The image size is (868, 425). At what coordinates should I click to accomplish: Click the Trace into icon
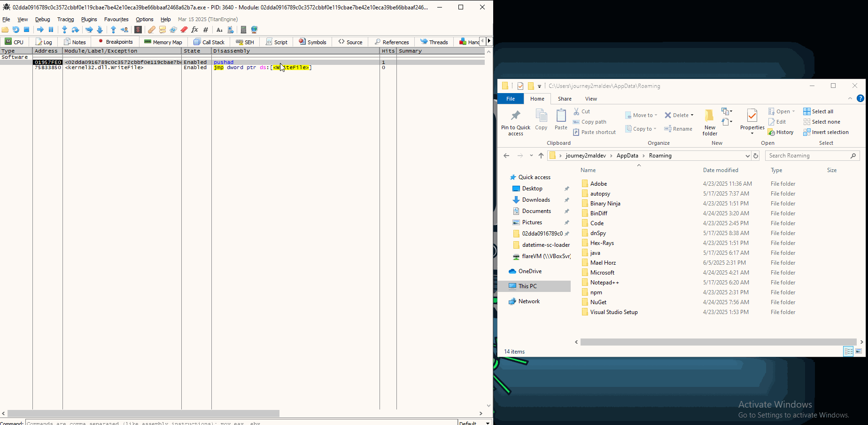tap(89, 30)
